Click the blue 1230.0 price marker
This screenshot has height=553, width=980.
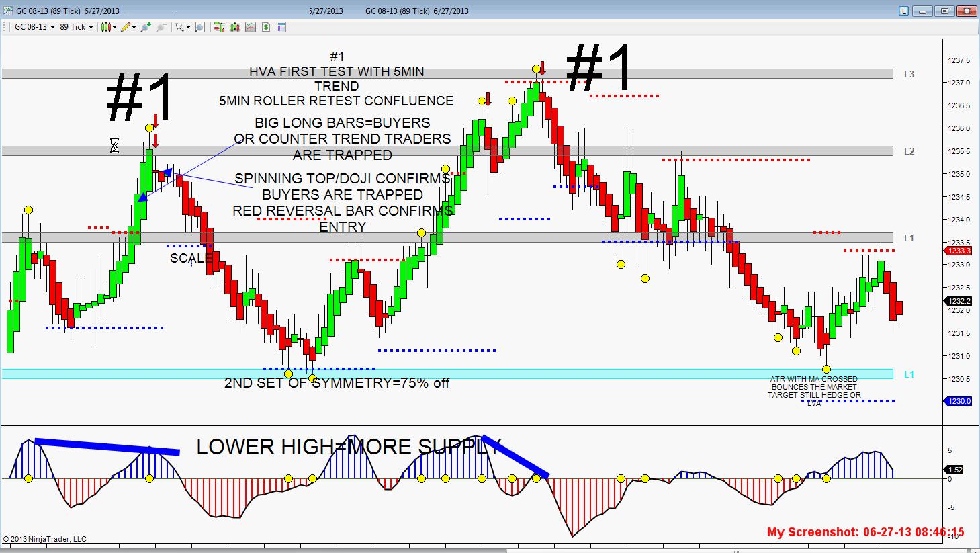[959, 401]
